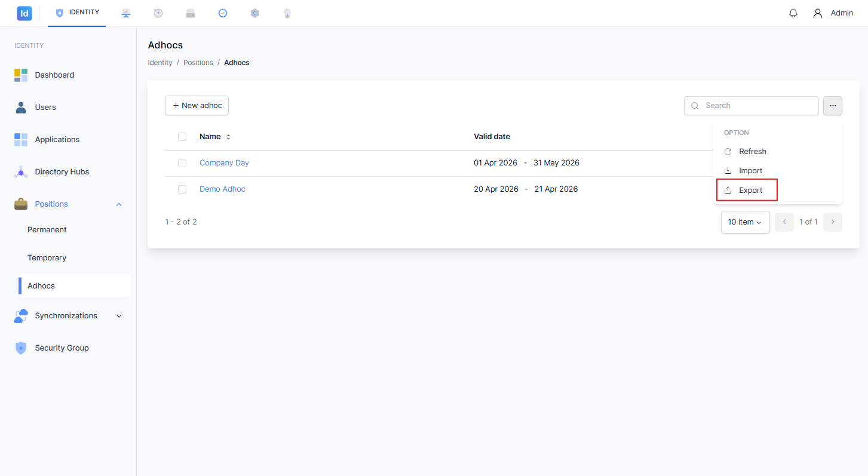Viewport: 868px width, 476px height.
Task: Click the New adhoc button
Action: click(x=197, y=106)
